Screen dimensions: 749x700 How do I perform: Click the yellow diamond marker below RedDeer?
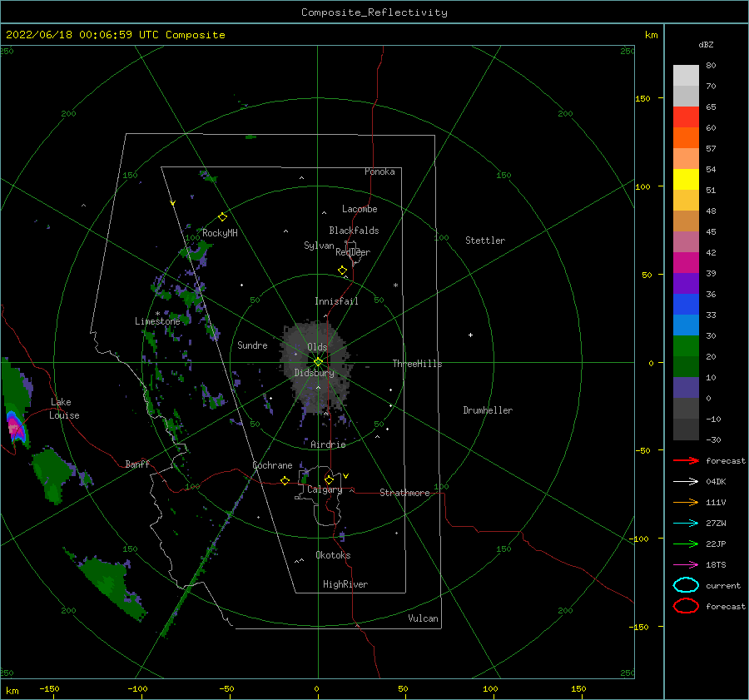point(342,271)
